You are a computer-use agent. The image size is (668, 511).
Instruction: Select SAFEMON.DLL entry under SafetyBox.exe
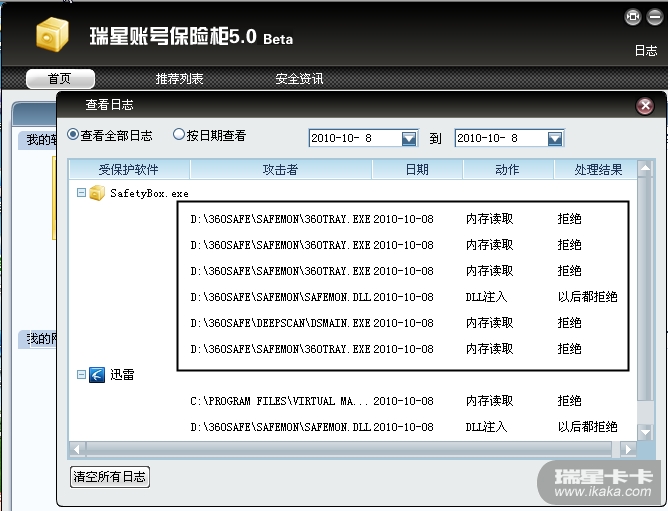(280, 297)
